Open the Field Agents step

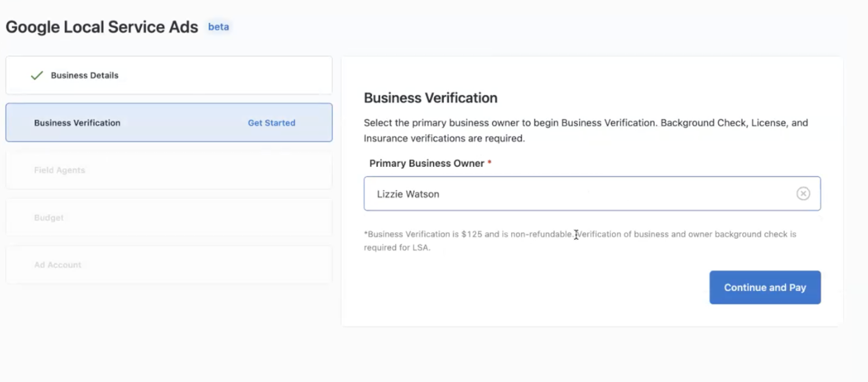tap(169, 170)
